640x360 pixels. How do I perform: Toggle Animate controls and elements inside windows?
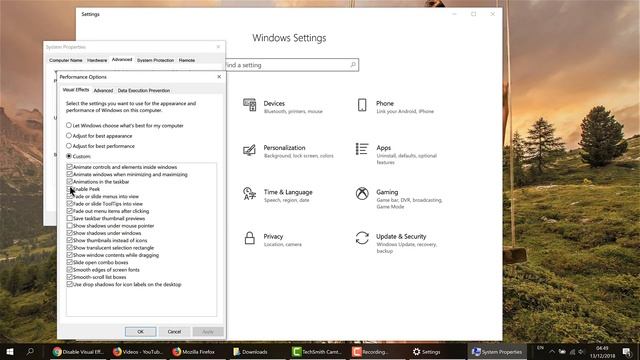69,167
